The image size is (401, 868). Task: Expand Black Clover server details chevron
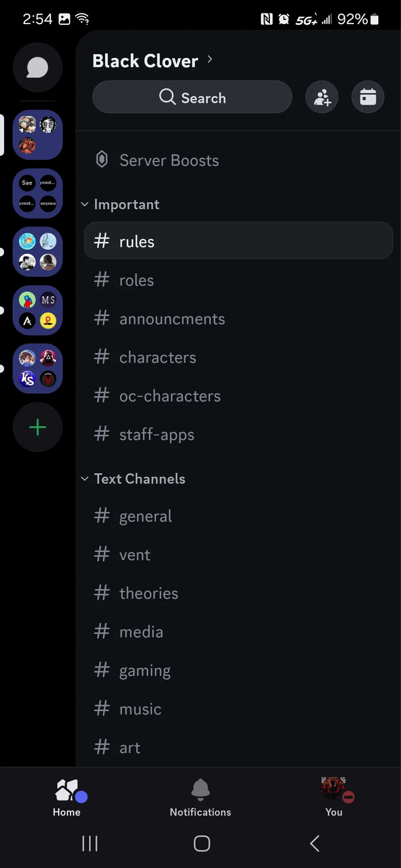pos(210,60)
